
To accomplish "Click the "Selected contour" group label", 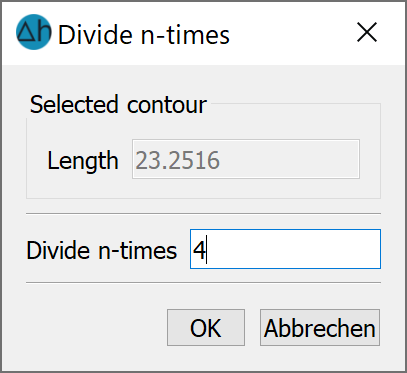I will tap(118, 104).
